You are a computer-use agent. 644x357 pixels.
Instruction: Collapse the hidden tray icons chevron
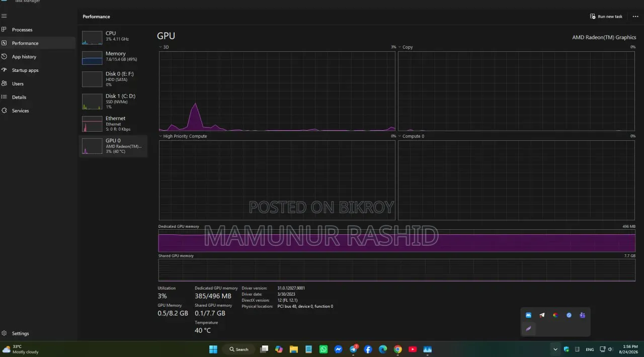coord(555,349)
